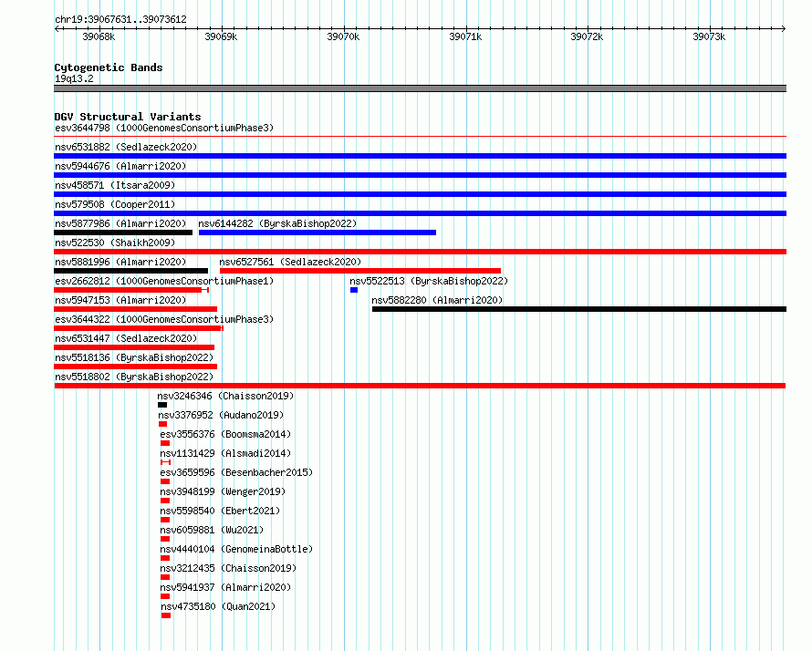The height and width of the screenshot is (651, 812).
Task: Click the nsv5947153 (Almarri2020) label
Action: pos(120,300)
